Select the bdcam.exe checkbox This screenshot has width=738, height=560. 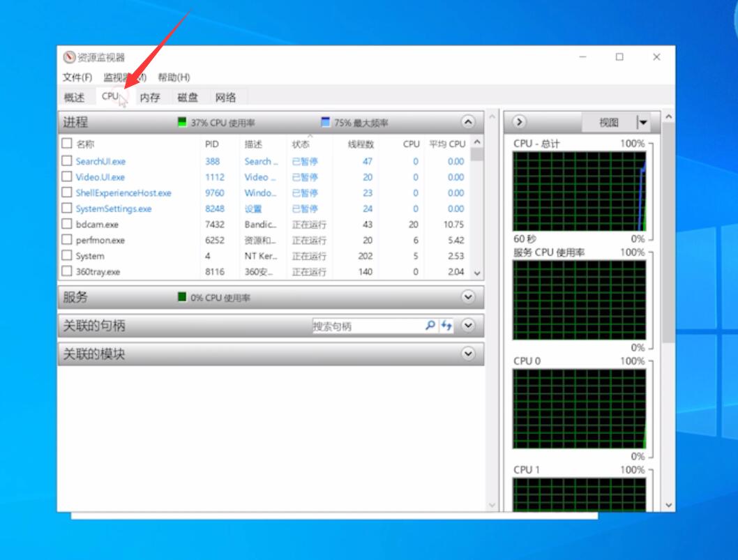[67, 224]
